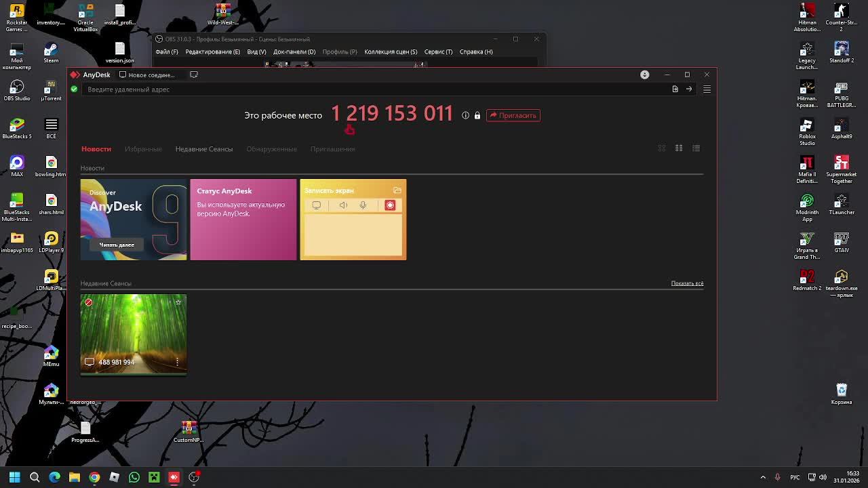Click the LDPlayer 9 desktop icon
Viewport: 868px width, 488px height.
pyautogui.click(x=51, y=243)
